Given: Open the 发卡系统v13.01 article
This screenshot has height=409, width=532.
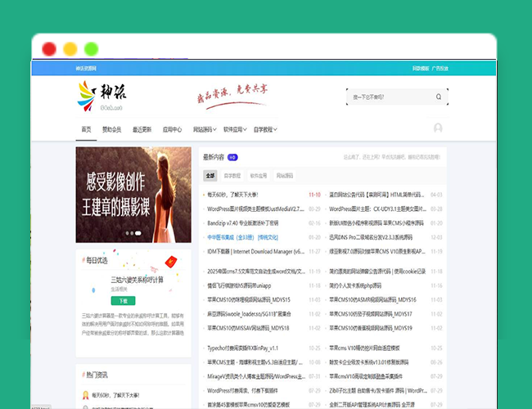Looking at the screenshot, I should coord(369,362).
